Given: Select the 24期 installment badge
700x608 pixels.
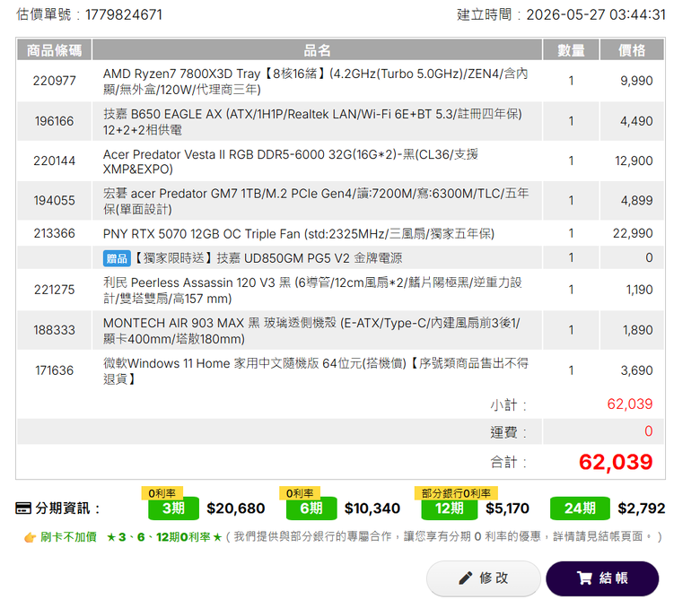Looking at the screenshot, I should click(x=580, y=508).
